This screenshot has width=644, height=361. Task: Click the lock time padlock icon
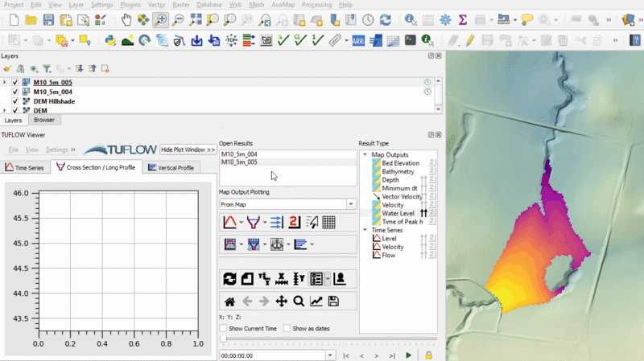tap(429, 355)
